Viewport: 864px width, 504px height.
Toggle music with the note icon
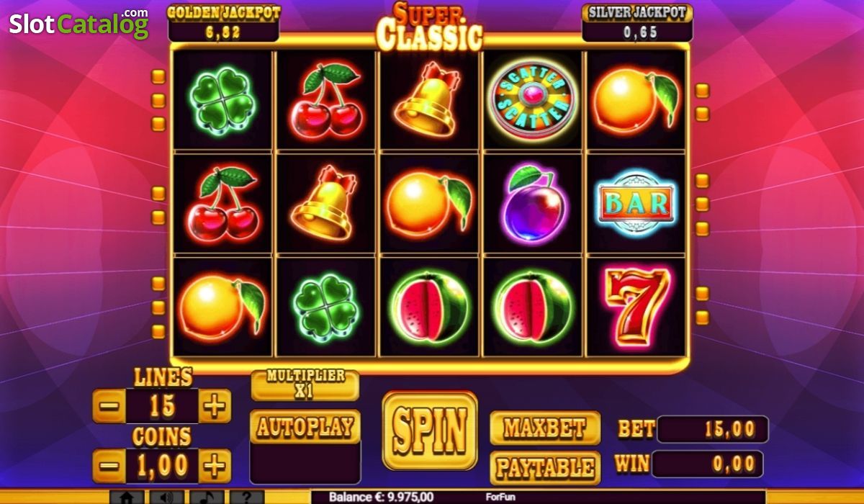pos(207,497)
